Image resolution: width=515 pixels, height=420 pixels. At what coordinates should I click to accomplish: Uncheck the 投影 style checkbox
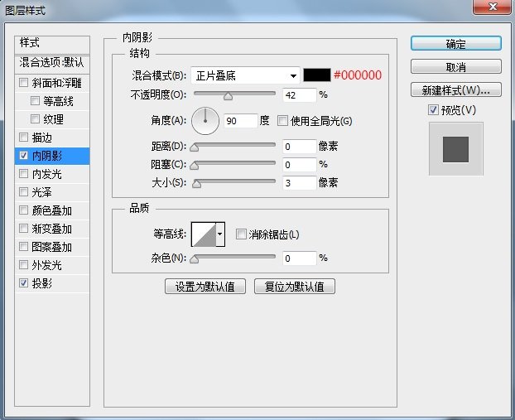[x=24, y=283]
